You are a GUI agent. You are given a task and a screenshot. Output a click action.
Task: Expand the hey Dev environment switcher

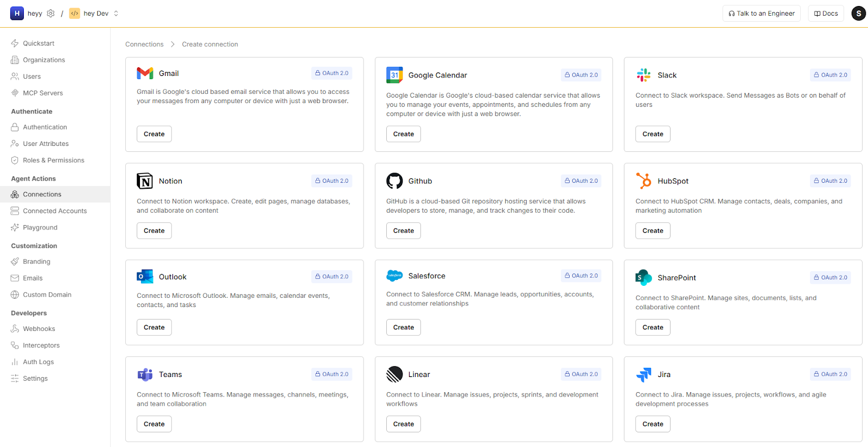click(x=116, y=14)
